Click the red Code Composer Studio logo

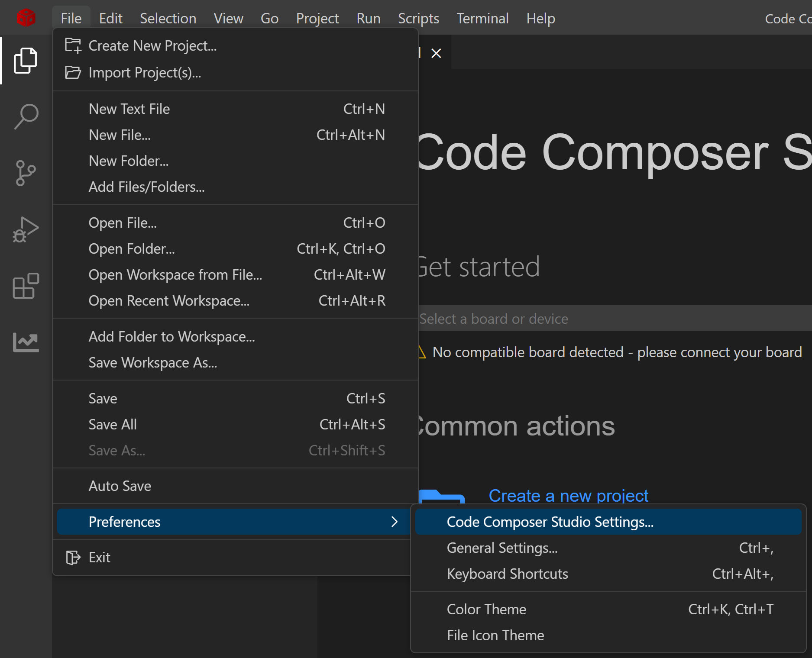[26, 18]
